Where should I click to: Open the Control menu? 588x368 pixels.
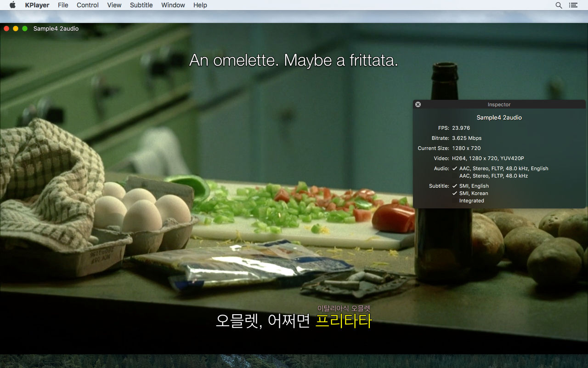click(x=88, y=5)
